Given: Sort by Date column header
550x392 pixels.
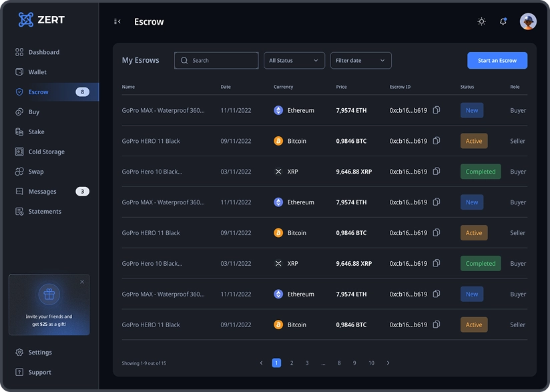Looking at the screenshot, I should [226, 87].
